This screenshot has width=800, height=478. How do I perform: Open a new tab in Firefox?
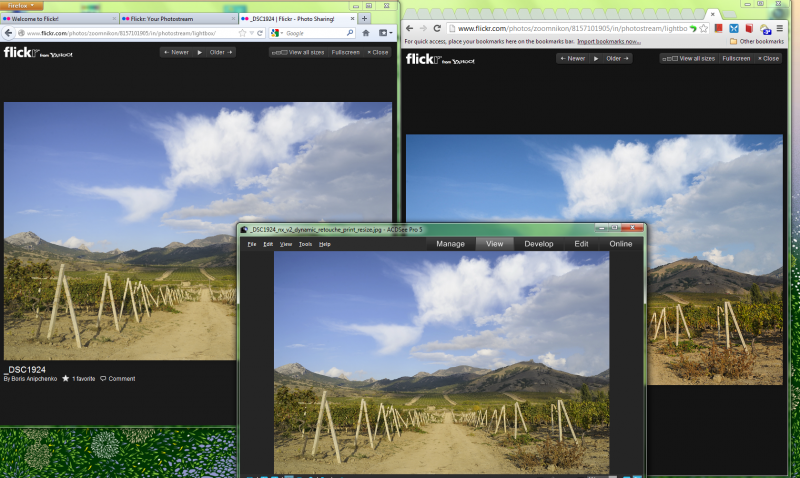(x=364, y=19)
